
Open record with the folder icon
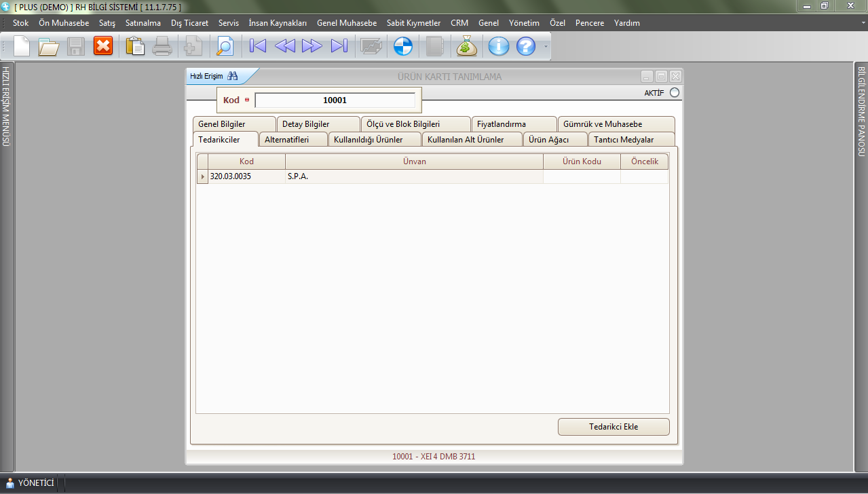pyautogui.click(x=49, y=46)
